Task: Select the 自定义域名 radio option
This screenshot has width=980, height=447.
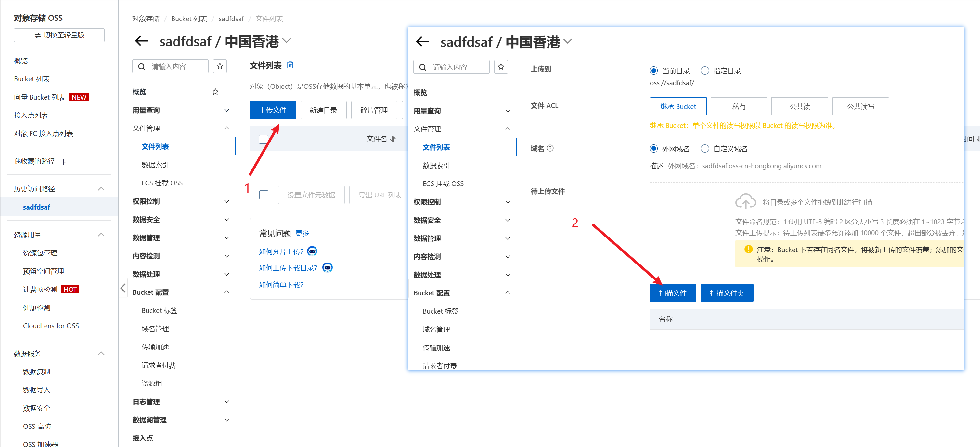Action: pos(705,148)
